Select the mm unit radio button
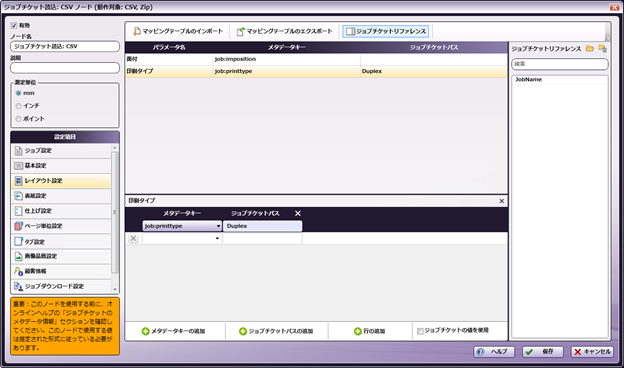The width and height of the screenshot is (624, 368). (x=18, y=93)
